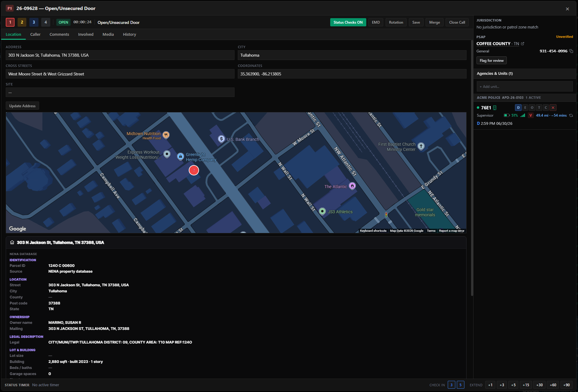This screenshot has width=578, height=392.
Task: Click the City input field
Action: tap(352, 55)
